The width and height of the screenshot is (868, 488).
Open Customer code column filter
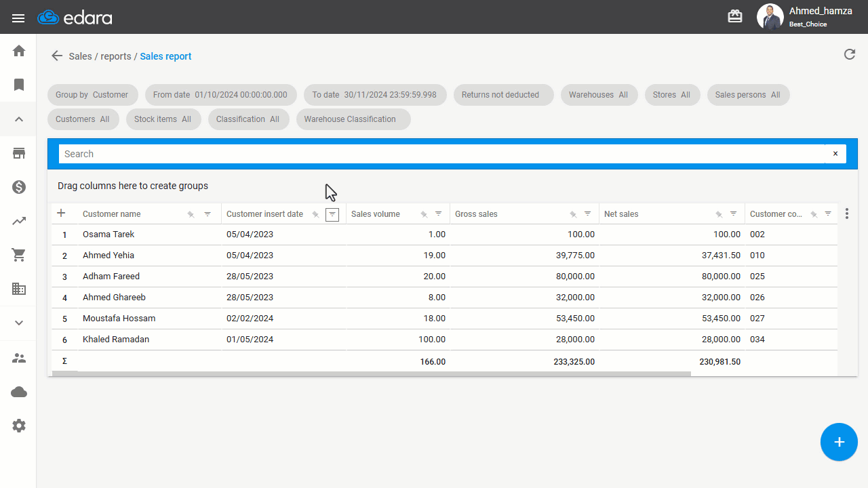tap(828, 214)
